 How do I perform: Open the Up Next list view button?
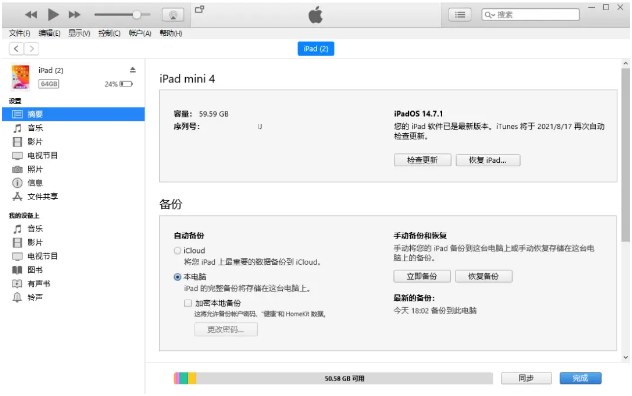tap(459, 15)
